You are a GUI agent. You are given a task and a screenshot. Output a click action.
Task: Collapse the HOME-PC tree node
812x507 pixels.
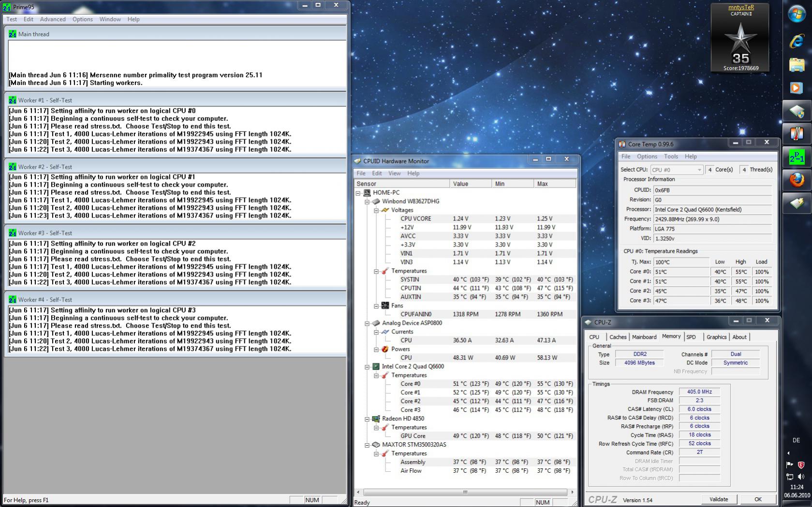pos(358,193)
